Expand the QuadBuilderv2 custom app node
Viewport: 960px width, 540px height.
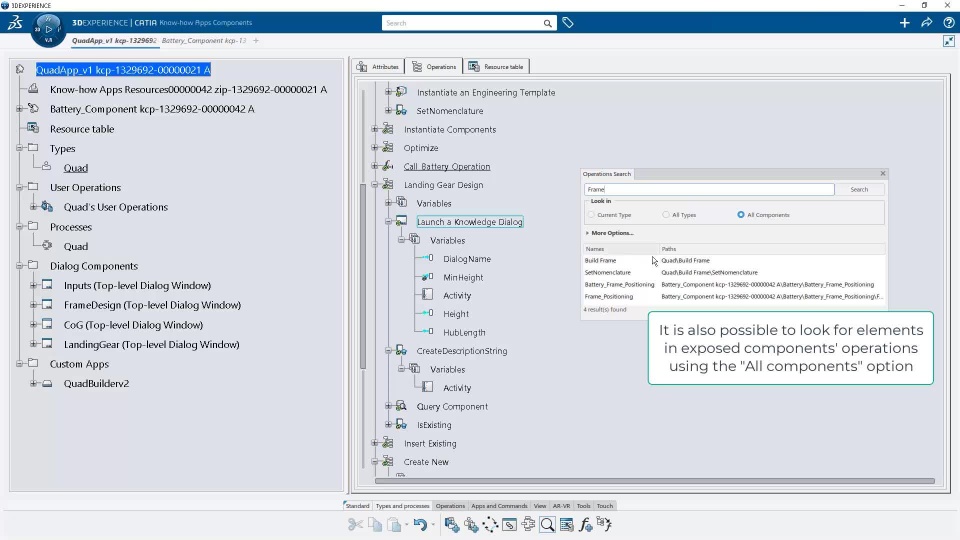pyautogui.click(x=34, y=383)
